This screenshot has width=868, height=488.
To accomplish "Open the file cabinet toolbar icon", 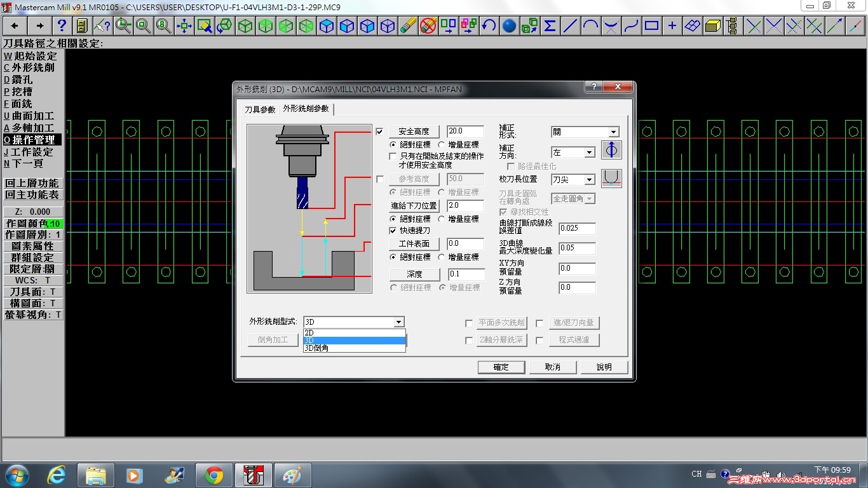I will [81, 26].
